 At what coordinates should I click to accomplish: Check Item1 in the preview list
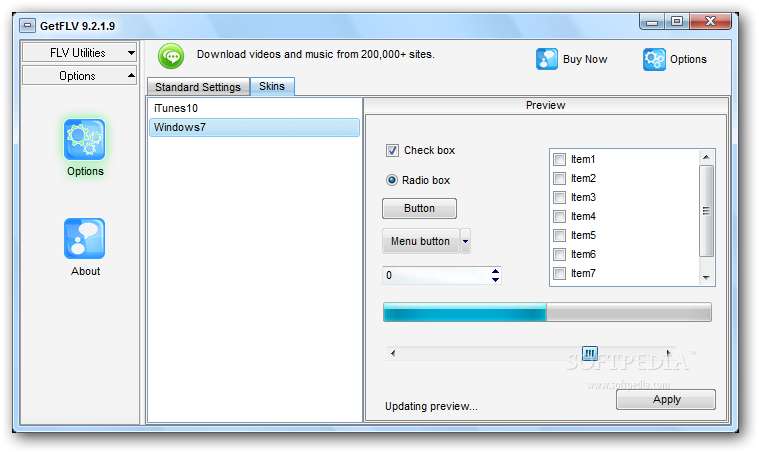click(560, 159)
